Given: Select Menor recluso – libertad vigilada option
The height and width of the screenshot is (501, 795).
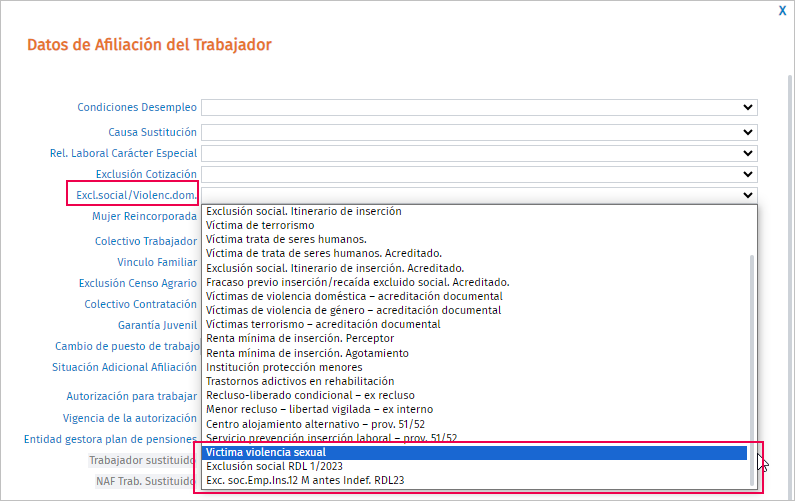Looking at the screenshot, I should point(319,409).
